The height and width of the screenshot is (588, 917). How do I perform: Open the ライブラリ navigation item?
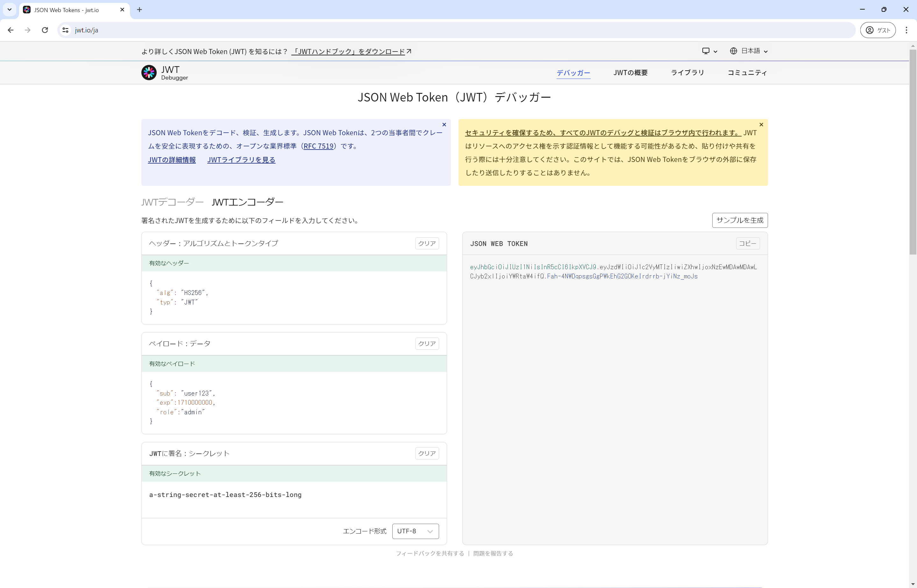point(687,73)
